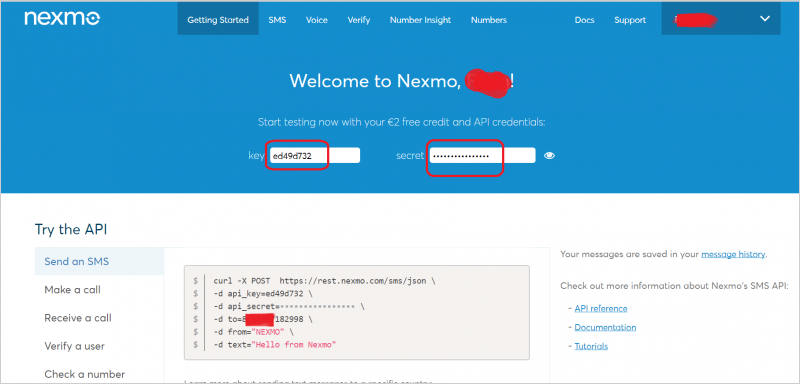The width and height of the screenshot is (800, 384).
Task: Open the Getting Started tab
Action: pyautogui.click(x=218, y=19)
